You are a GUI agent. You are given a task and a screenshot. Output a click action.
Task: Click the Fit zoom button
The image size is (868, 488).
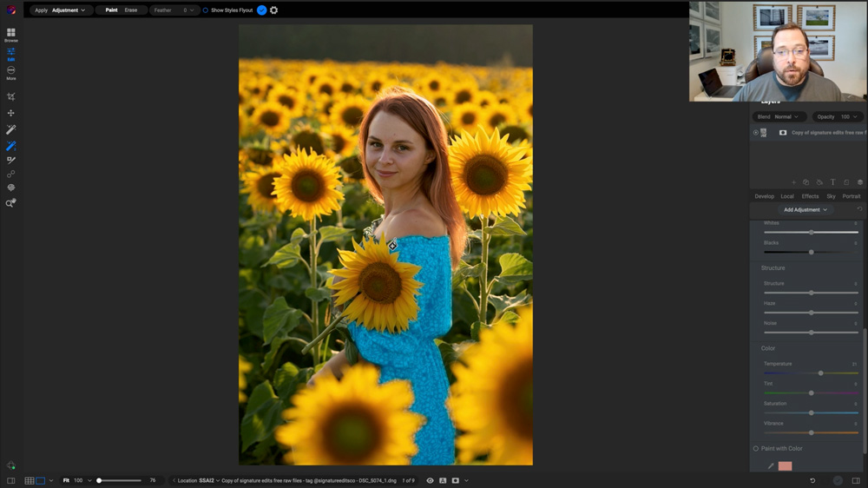pos(66,480)
